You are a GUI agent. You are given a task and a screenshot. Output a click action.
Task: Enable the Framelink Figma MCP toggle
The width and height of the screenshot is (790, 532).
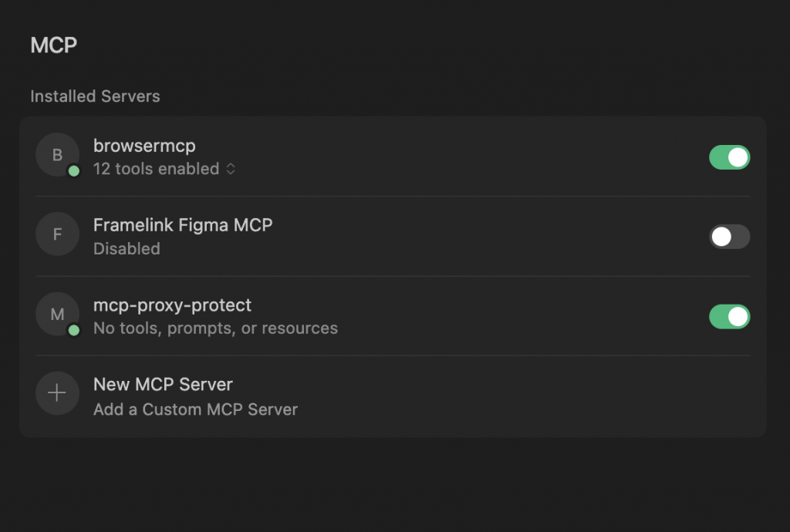pos(729,237)
